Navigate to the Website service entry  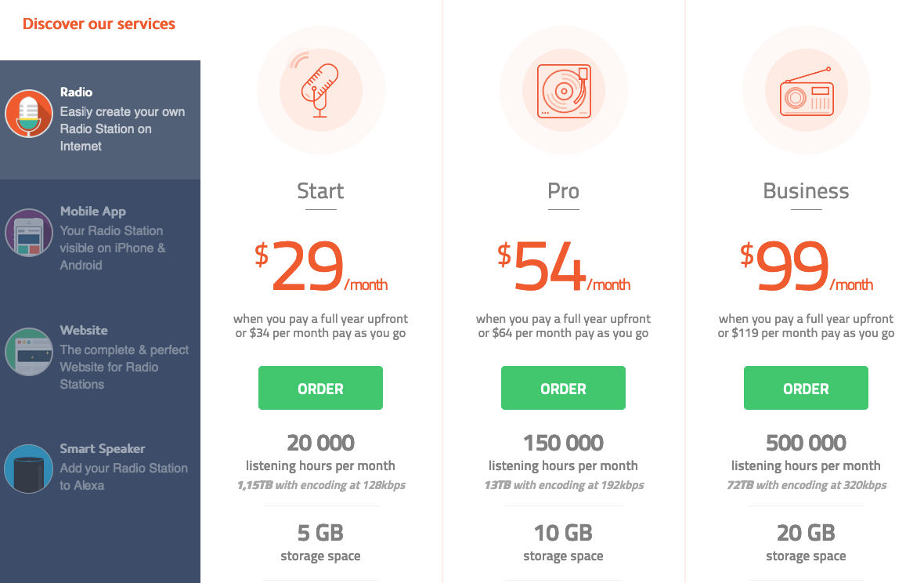click(100, 351)
